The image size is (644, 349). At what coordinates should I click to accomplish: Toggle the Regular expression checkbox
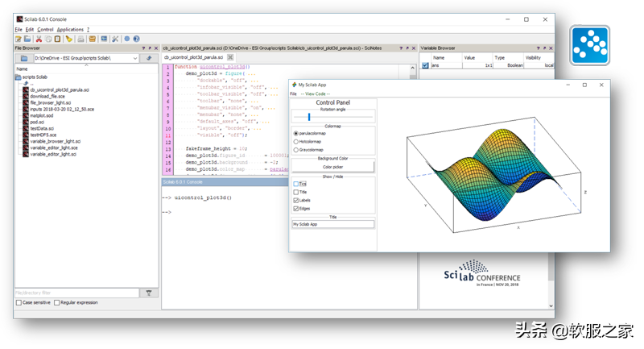pos(56,302)
